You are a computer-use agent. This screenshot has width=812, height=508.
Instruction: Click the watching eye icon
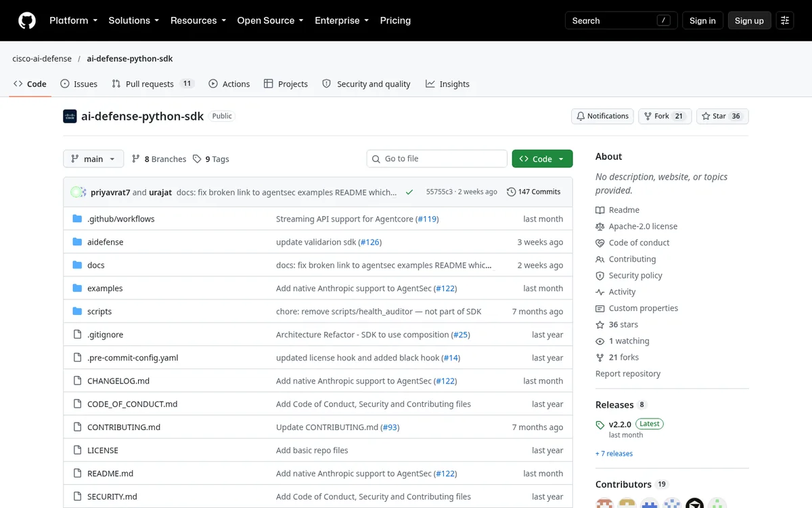600,341
